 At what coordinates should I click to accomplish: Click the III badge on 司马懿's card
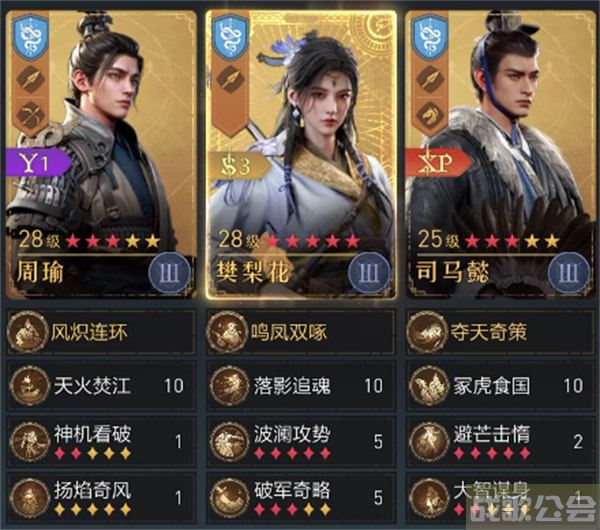pos(569,273)
